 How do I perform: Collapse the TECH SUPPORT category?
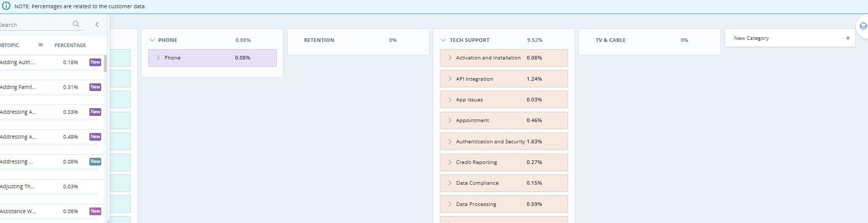coord(443,40)
